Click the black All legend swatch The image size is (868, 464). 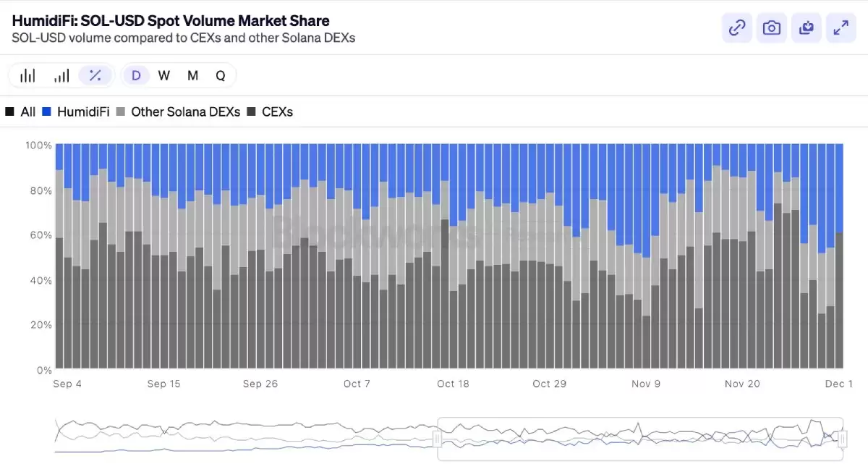[x=12, y=111]
